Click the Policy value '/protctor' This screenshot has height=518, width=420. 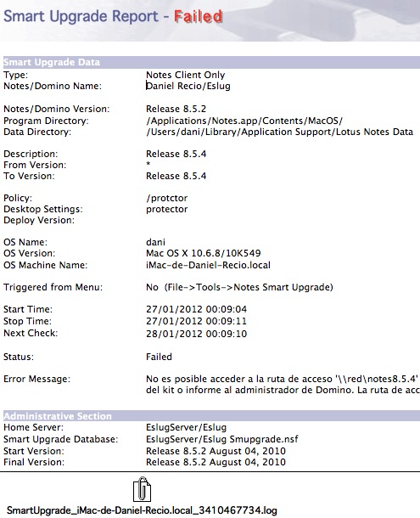(x=167, y=198)
